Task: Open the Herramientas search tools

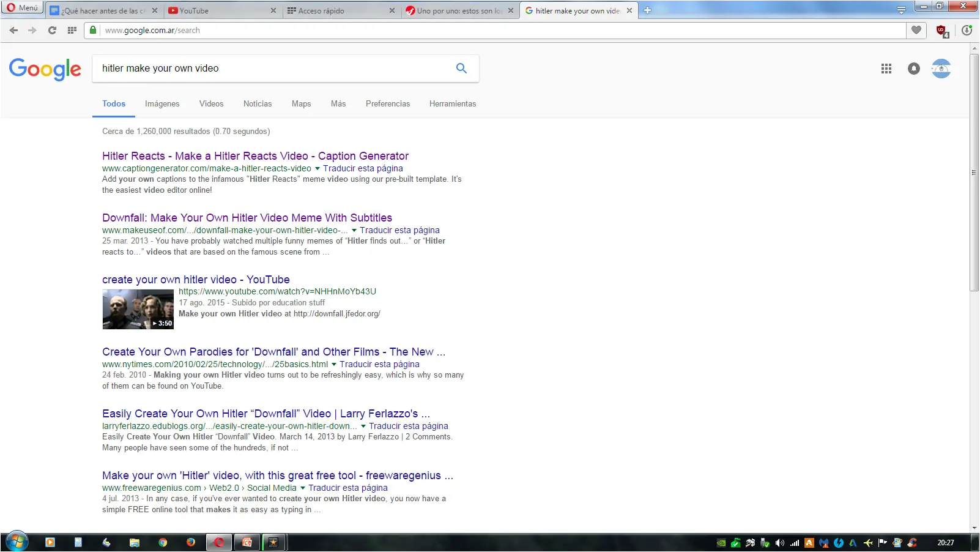Action: click(453, 103)
